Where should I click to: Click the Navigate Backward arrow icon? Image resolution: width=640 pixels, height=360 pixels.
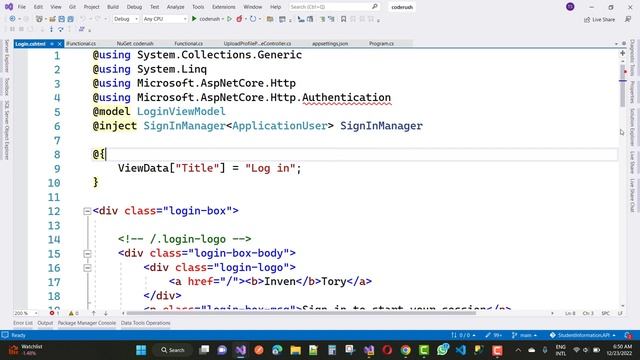pyautogui.click(x=12, y=19)
